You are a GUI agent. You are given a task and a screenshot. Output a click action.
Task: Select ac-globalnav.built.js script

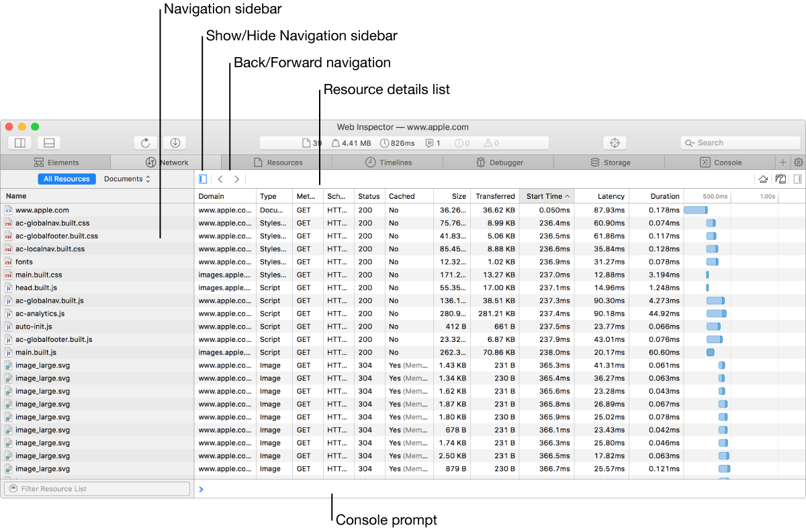97,300
